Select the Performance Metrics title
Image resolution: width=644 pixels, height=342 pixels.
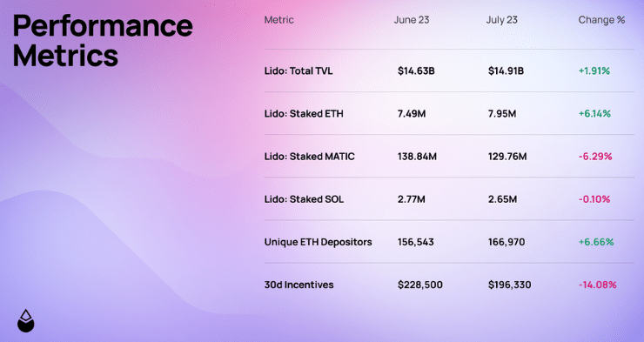coord(103,40)
